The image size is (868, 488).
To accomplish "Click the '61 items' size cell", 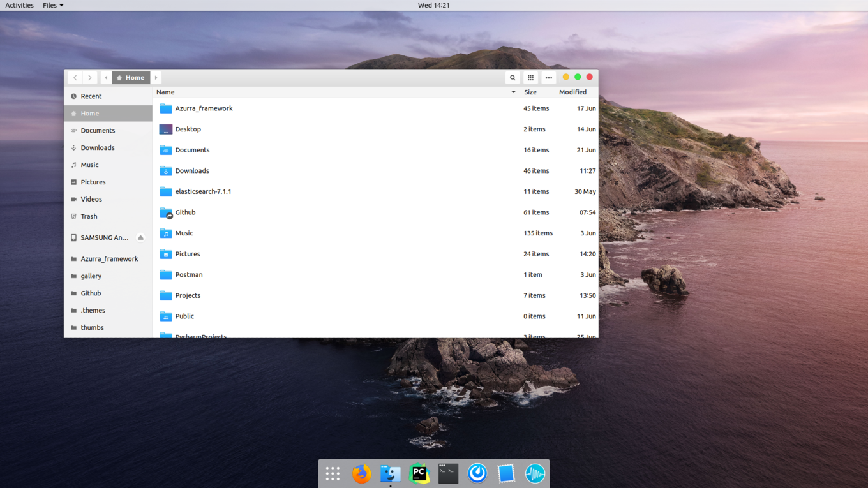I will 536,212.
